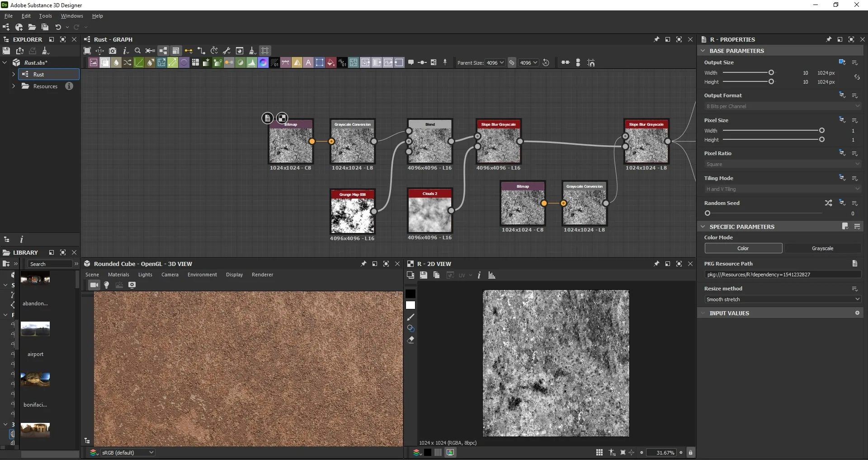Click the magnifier search icon in graph toolbar
868x460 pixels.
(x=138, y=51)
